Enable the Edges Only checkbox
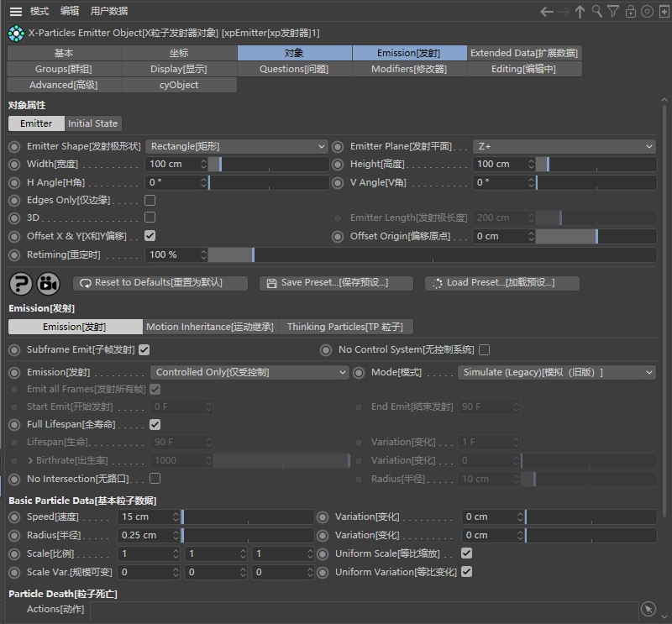Image resolution: width=672 pixels, height=624 pixels. (x=150, y=200)
